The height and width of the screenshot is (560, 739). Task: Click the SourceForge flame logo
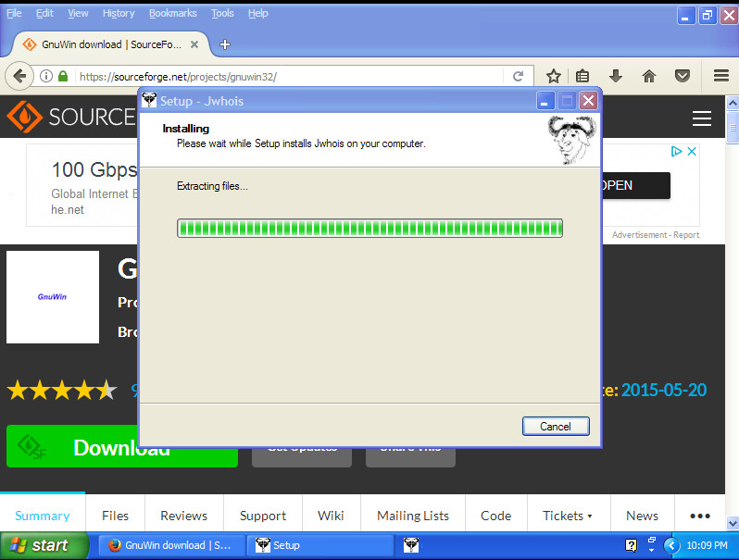(24, 117)
